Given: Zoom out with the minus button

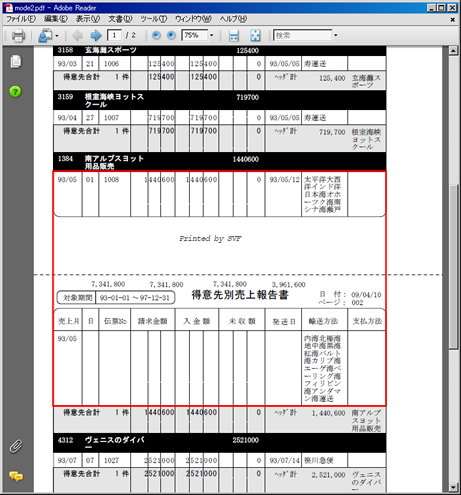Looking at the screenshot, I should pos(156,35).
